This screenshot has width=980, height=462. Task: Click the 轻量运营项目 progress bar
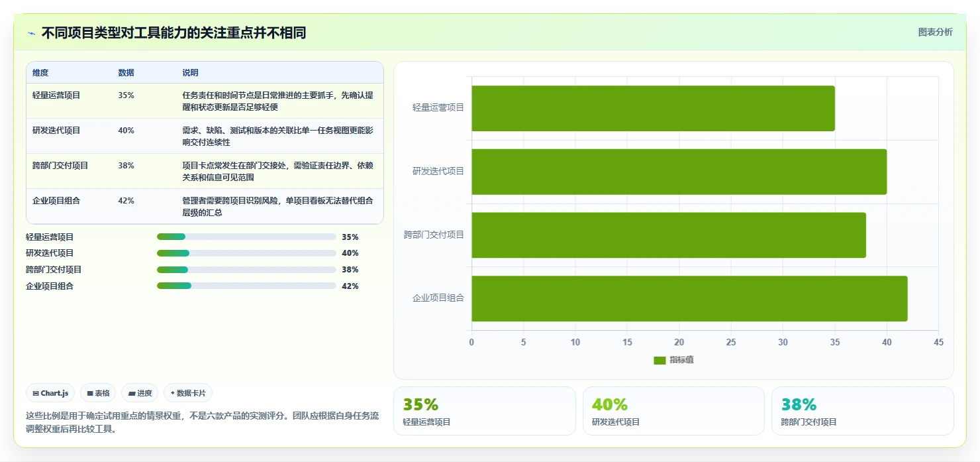(246, 237)
